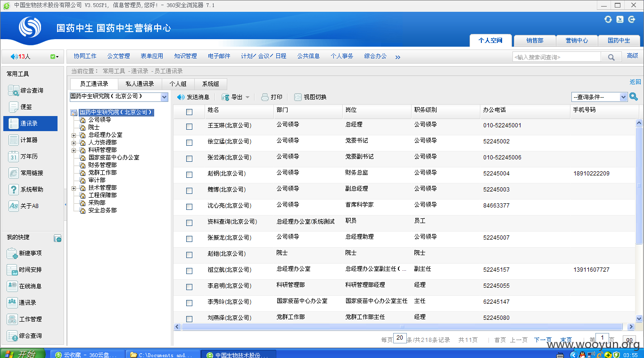Check the row for 赵钢(北京公司)
Screen dimensions: 644x358
tap(189, 175)
